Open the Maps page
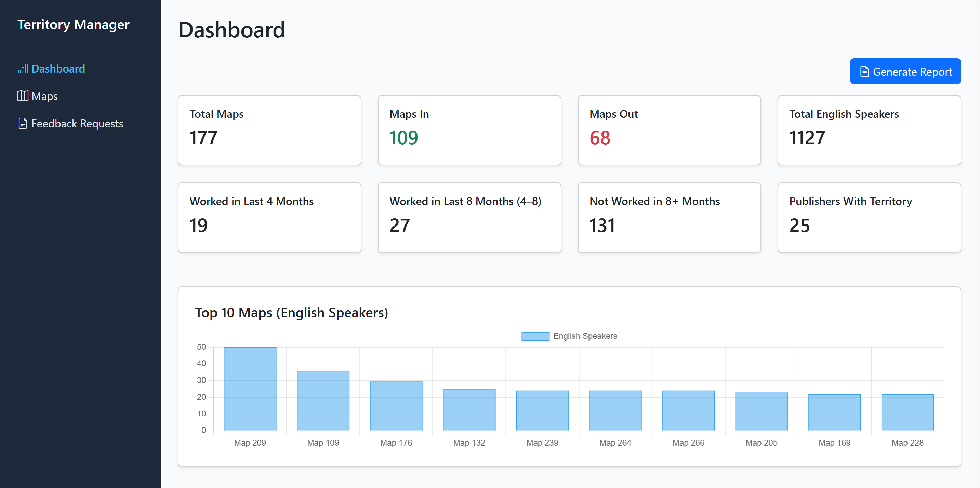Screen dimensions: 980x488 44,96
